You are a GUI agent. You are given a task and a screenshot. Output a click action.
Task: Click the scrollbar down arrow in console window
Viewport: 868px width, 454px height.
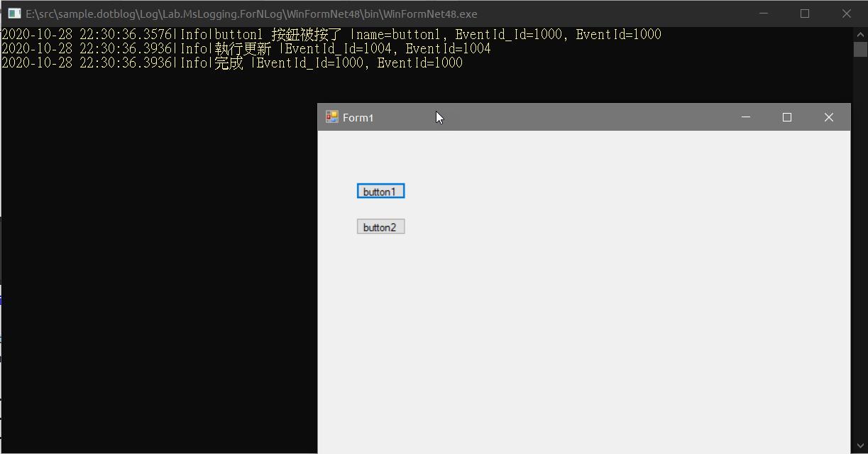[860, 446]
